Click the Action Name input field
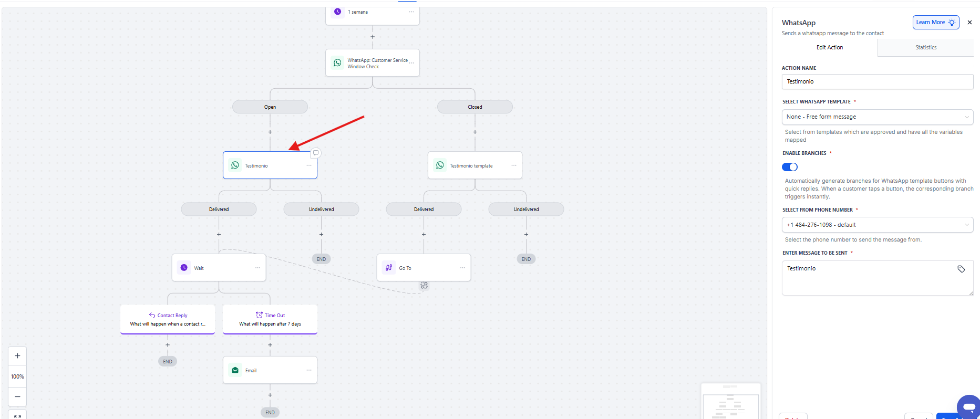980x419 pixels. (x=877, y=82)
